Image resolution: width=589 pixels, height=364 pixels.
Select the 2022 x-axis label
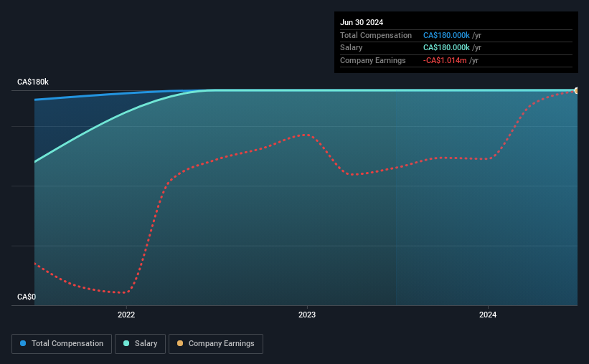pos(126,315)
